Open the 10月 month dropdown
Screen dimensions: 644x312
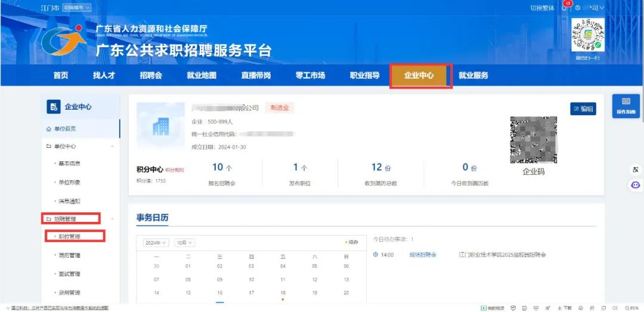185,243
